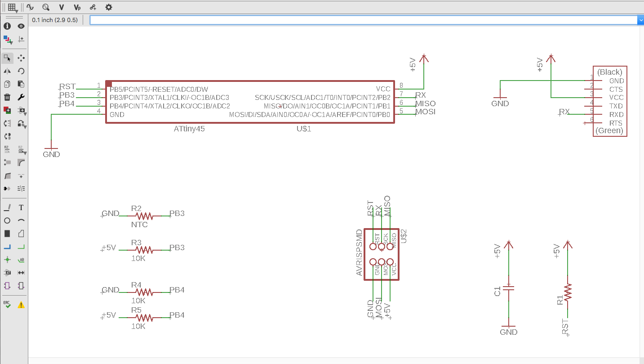Select the Arc tool
The height and width of the screenshot is (364, 644).
[21, 220]
